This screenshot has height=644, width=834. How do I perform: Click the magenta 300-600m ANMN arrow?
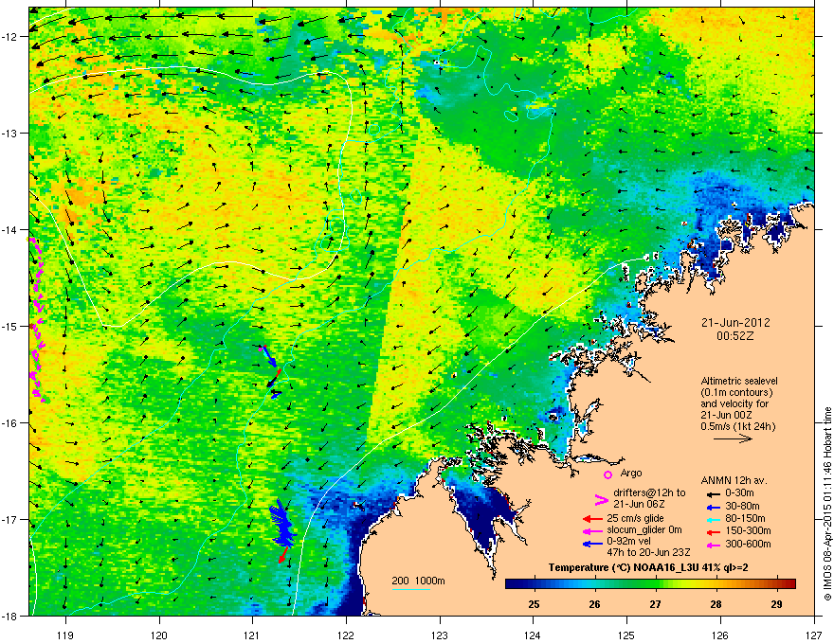point(713,546)
